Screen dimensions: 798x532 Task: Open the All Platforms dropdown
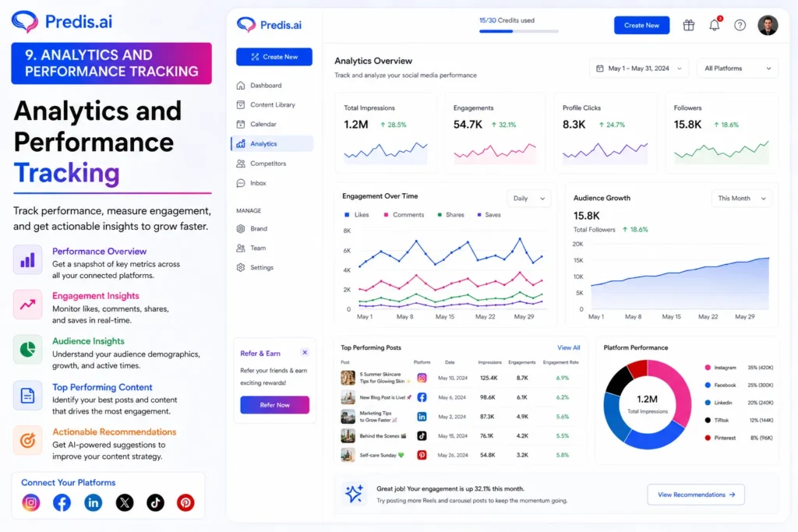coord(737,68)
